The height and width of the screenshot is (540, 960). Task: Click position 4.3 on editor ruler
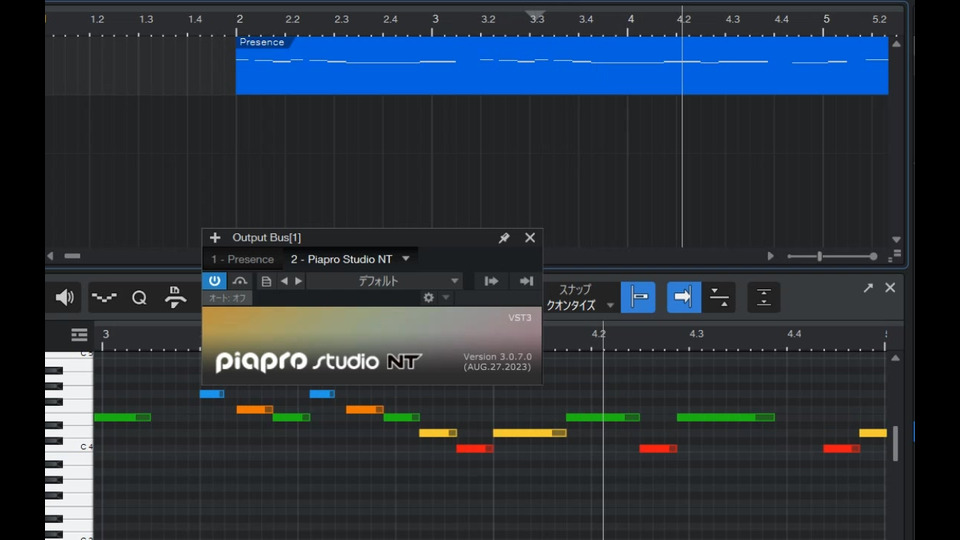(696, 334)
